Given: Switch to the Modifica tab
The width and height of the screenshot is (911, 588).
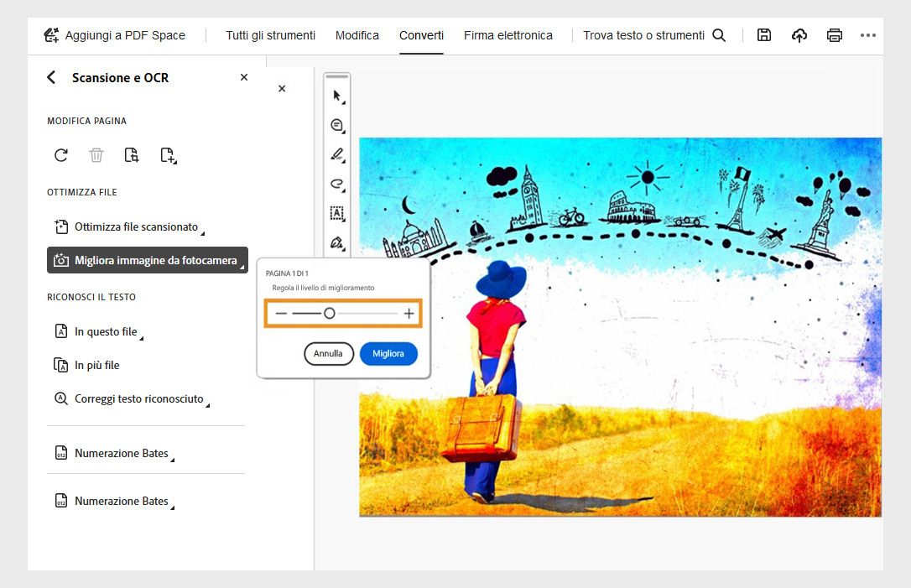Looking at the screenshot, I should point(357,35).
